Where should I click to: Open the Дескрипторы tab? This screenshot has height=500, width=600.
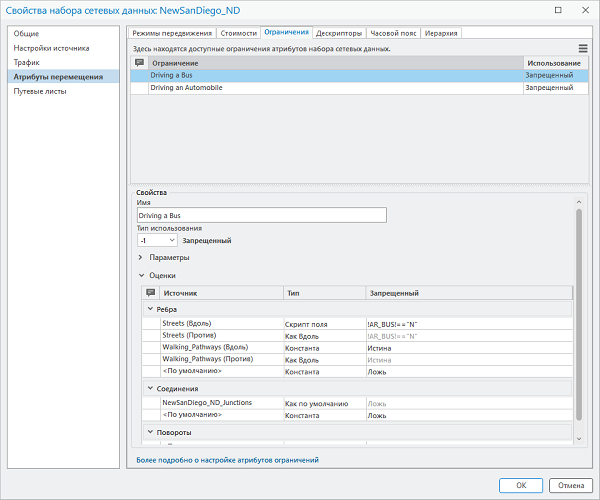tap(339, 33)
